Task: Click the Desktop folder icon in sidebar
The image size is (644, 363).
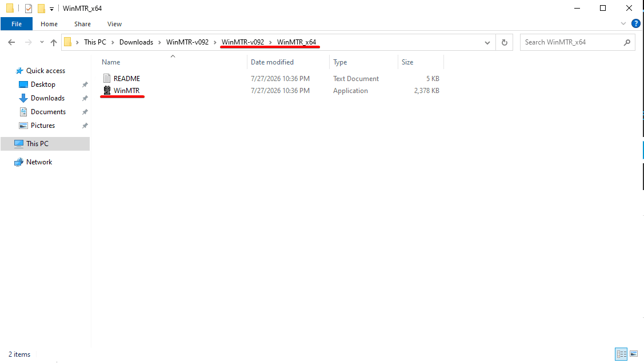Action: click(x=23, y=84)
